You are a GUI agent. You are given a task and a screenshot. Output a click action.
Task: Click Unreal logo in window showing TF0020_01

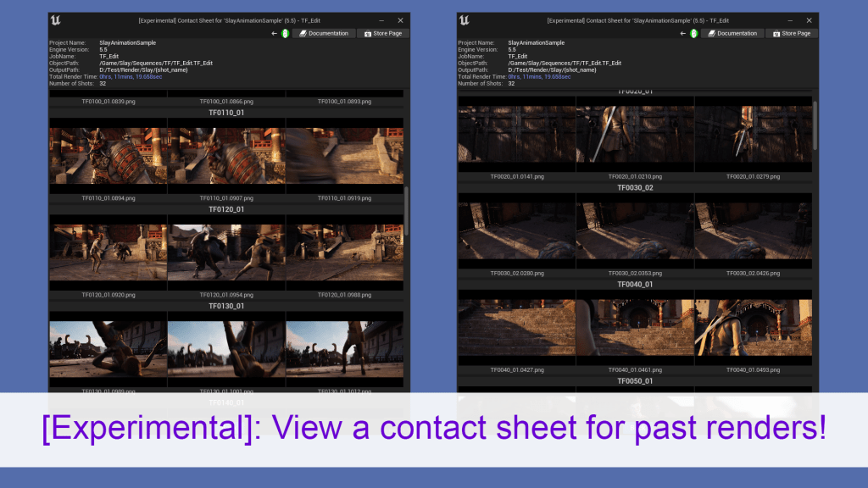coord(465,19)
